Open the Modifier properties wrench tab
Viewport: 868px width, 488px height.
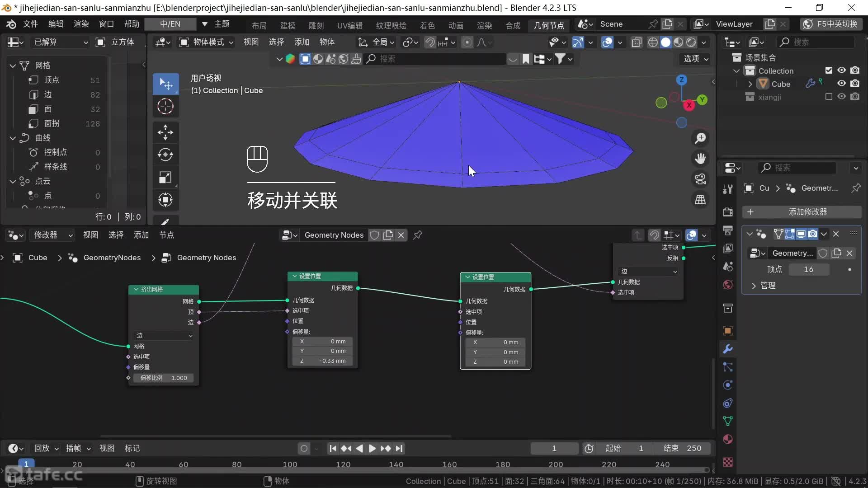tap(728, 349)
